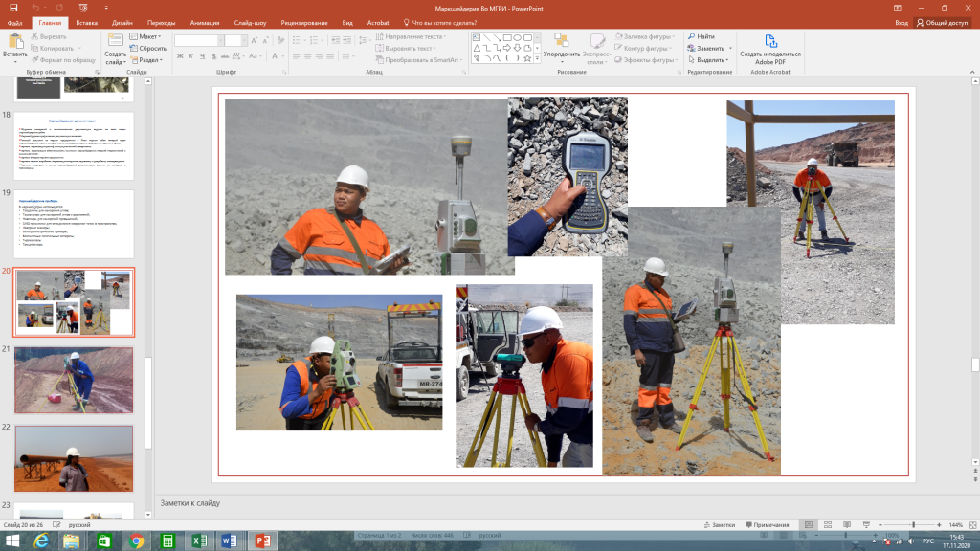The image size is (980, 551).
Task: Toggle Bold (Ж) formatting
Action: click(x=180, y=56)
